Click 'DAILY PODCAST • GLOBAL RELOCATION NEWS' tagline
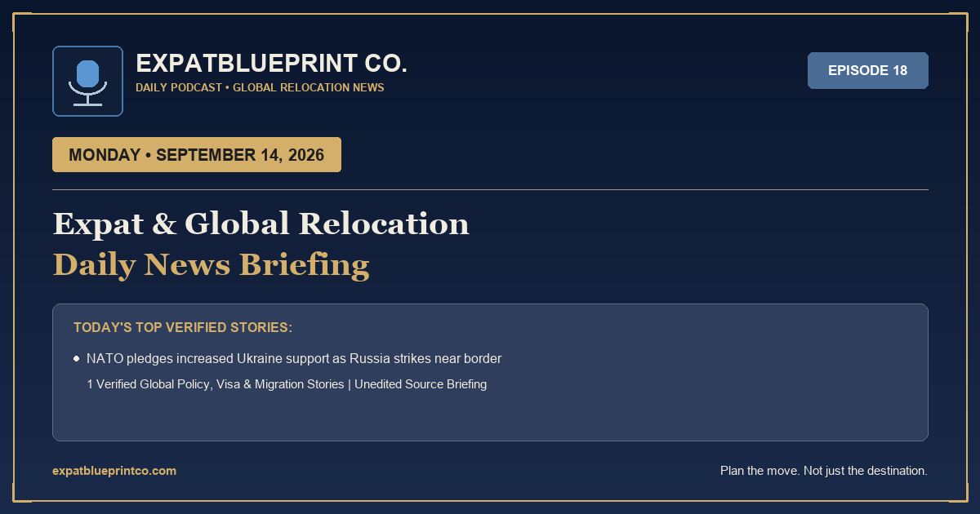 click(x=260, y=87)
